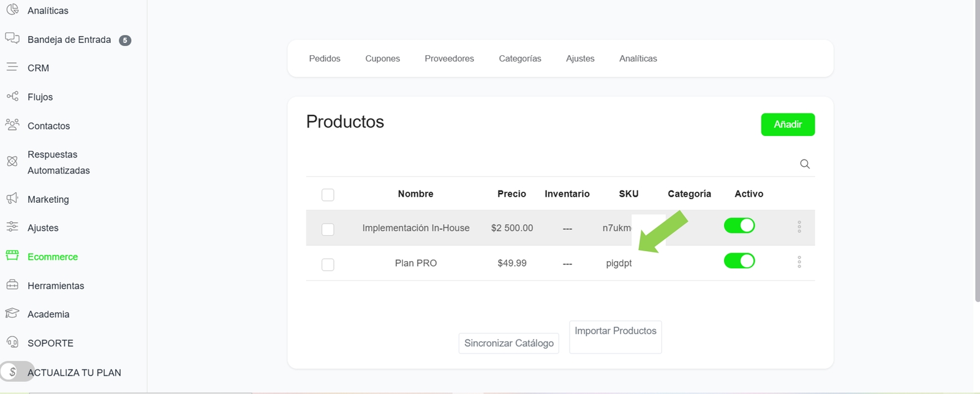Open the three-dot menu for Plan PRO

tap(799, 262)
